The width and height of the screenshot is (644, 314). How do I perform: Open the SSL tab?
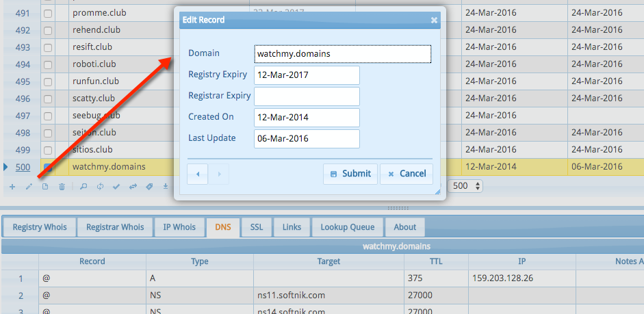(x=257, y=227)
